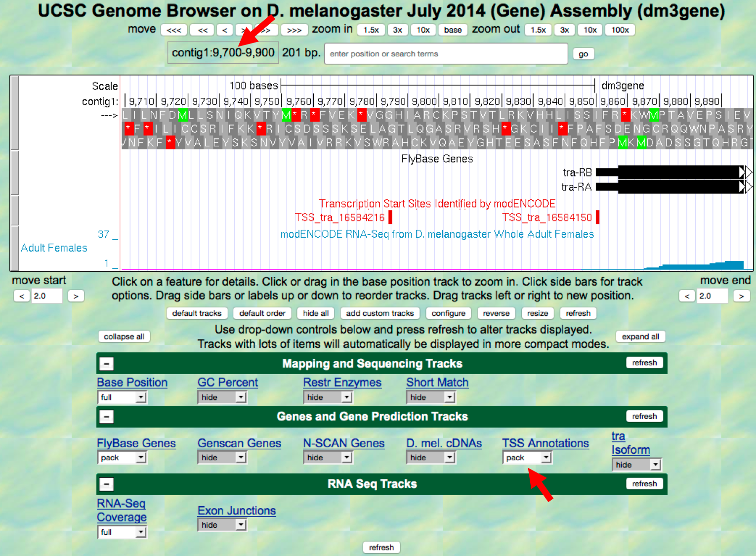The width and height of the screenshot is (756, 556).
Task: Click the bottom refresh button
Action: click(381, 548)
